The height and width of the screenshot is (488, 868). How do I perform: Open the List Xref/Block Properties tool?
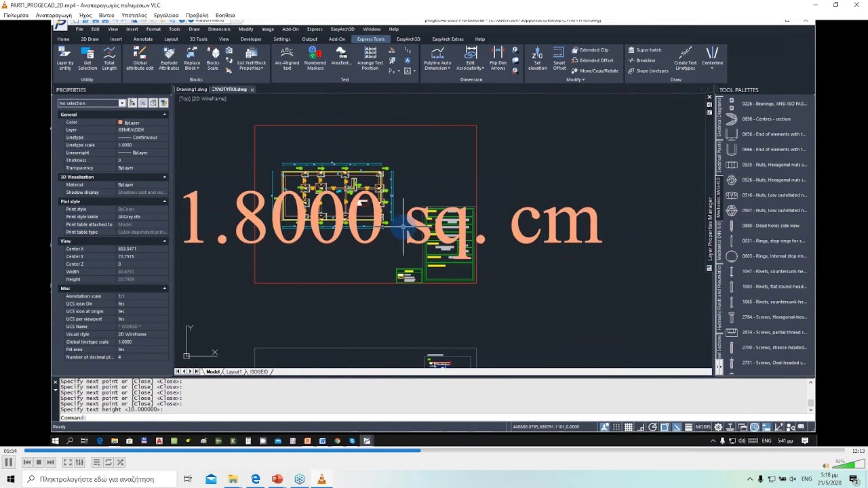click(x=251, y=59)
